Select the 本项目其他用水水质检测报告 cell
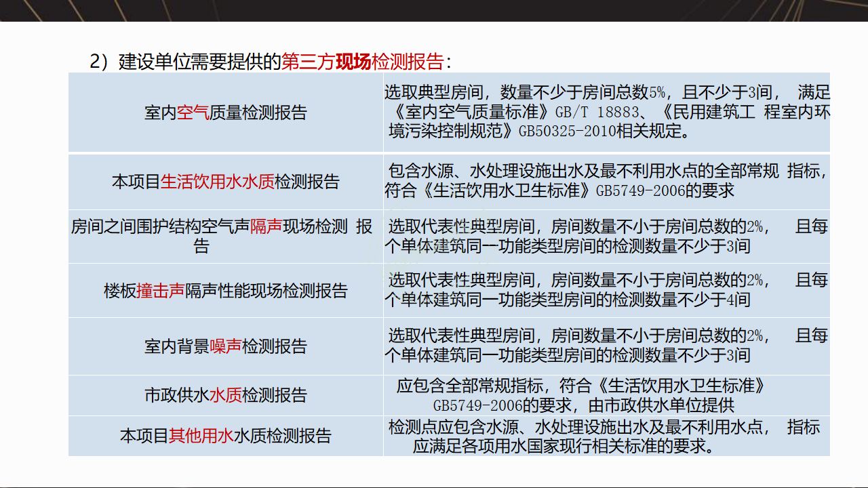Image resolution: width=868 pixels, height=488 pixels. click(226, 436)
